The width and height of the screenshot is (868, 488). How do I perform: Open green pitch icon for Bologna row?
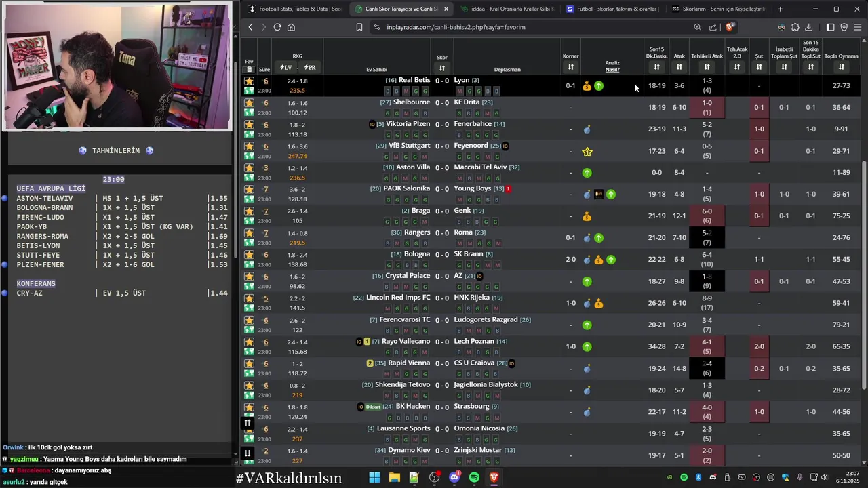click(249, 265)
